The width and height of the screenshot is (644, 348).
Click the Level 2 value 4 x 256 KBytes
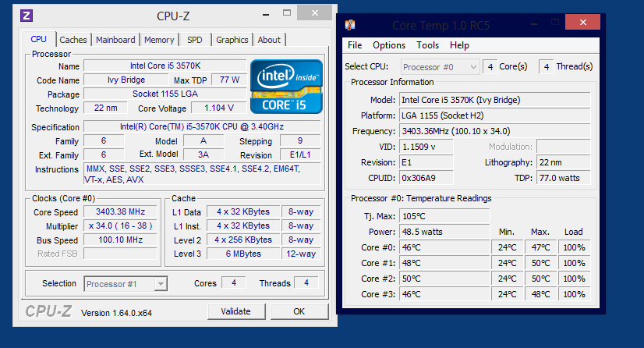(x=243, y=240)
